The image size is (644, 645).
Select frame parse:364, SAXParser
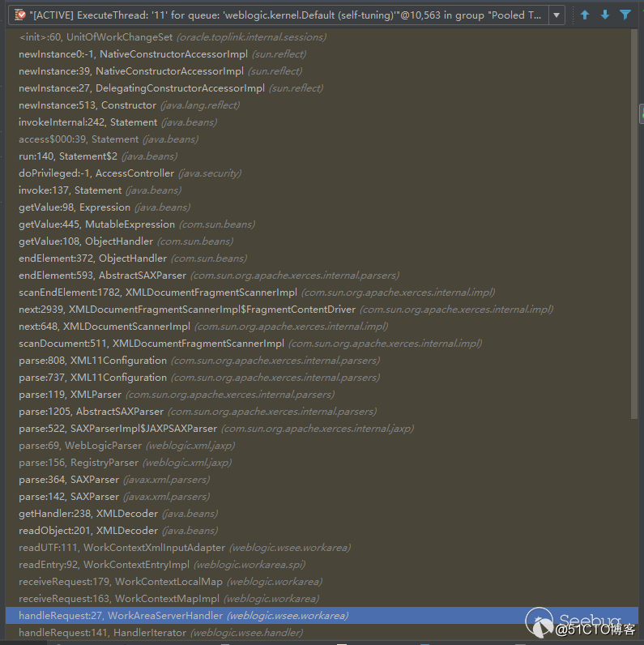[x=322, y=480]
